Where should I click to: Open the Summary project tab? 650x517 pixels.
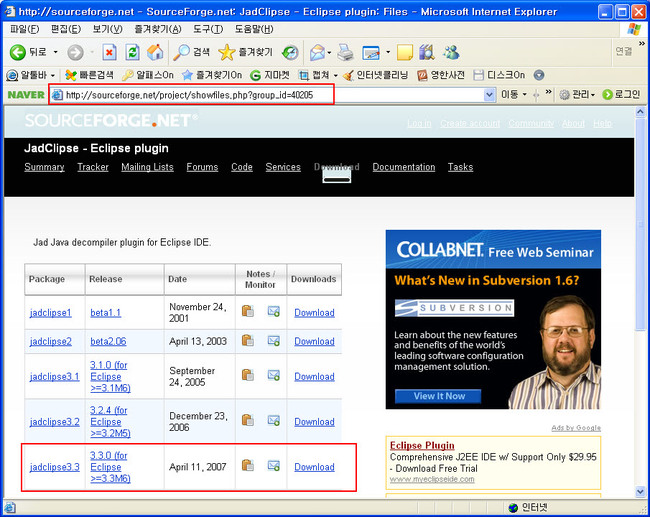[44, 167]
